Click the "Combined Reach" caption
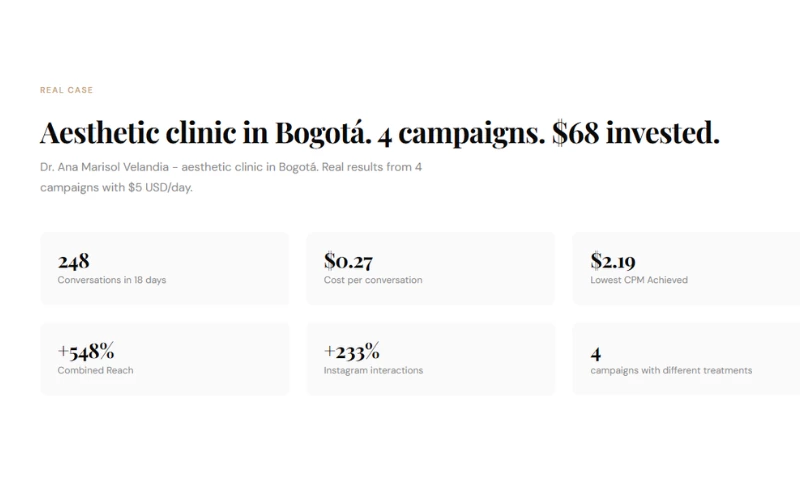This screenshot has width=800, height=480. (x=96, y=370)
